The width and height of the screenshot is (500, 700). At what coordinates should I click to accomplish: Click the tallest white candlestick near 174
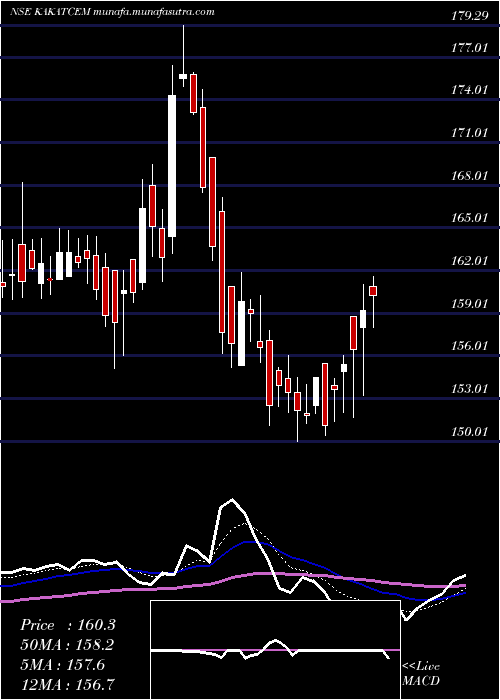click(x=172, y=166)
